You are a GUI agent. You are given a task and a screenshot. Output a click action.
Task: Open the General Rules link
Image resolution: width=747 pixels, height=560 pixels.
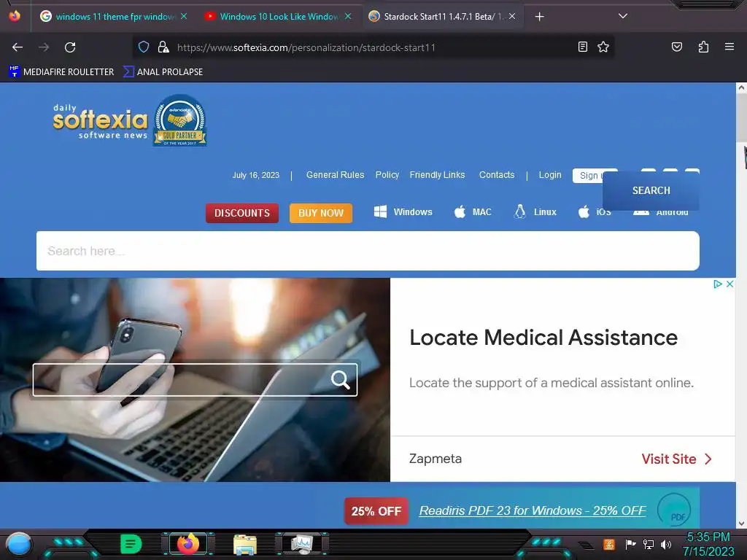pos(335,175)
